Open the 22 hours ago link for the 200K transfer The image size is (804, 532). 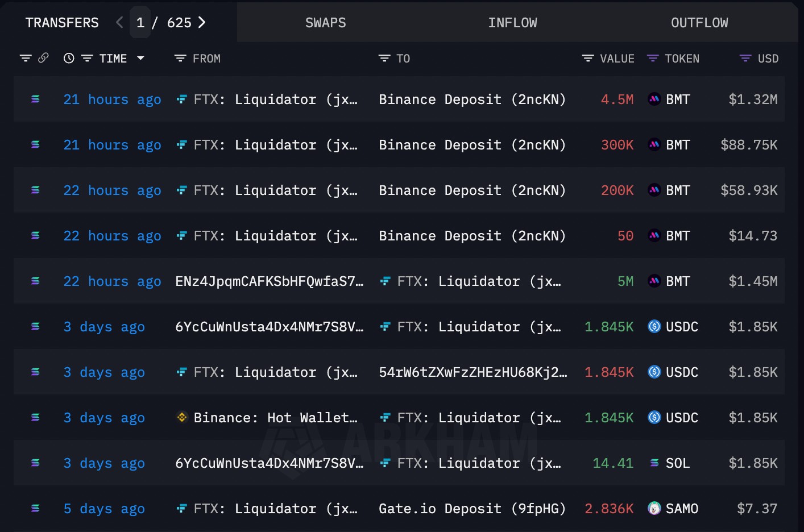click(x=113, y=190)
